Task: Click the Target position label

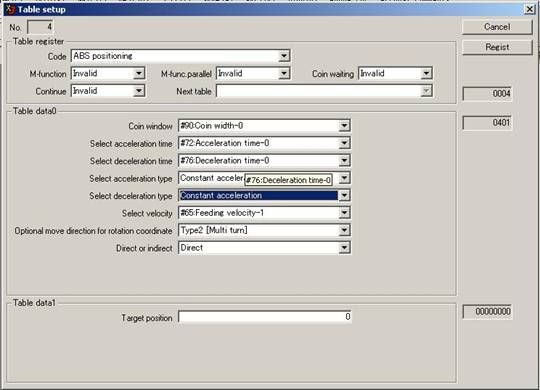Action: click(147, 318)
